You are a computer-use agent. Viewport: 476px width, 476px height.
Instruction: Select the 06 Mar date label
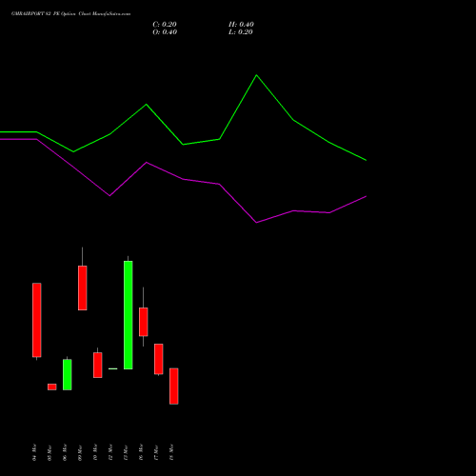pyautogui.click(x=65, y=452)
